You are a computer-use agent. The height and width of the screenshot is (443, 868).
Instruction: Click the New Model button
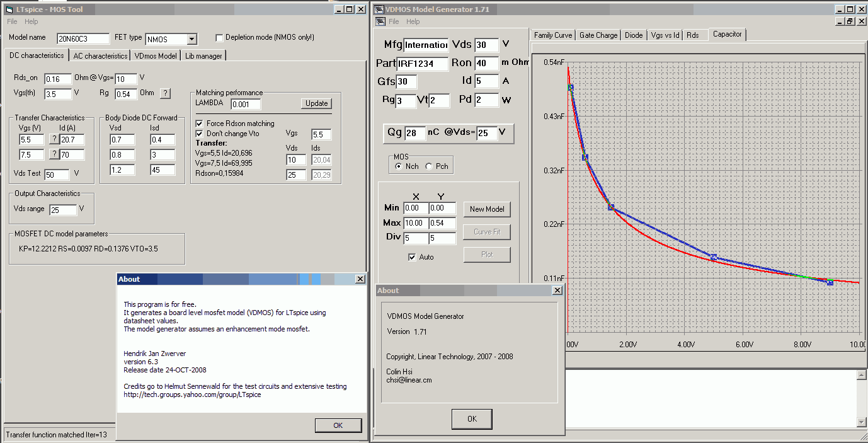[486, 209]
